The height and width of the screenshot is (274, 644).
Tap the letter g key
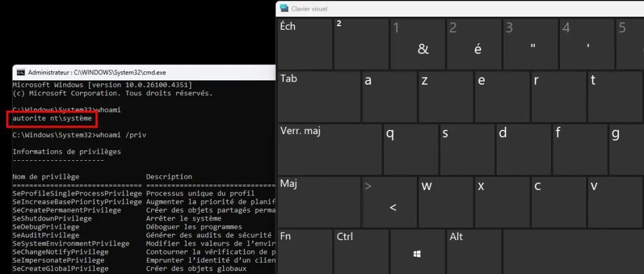[627, 150]
